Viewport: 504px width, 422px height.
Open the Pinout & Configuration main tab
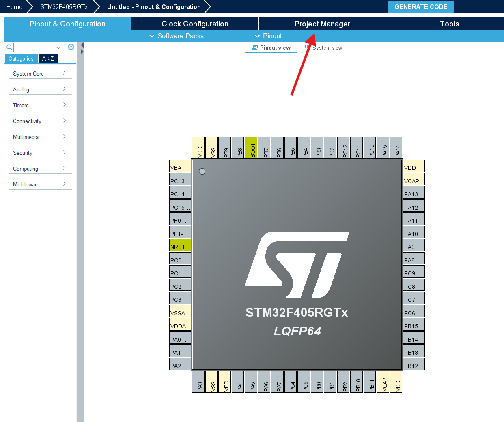[67, 24]
